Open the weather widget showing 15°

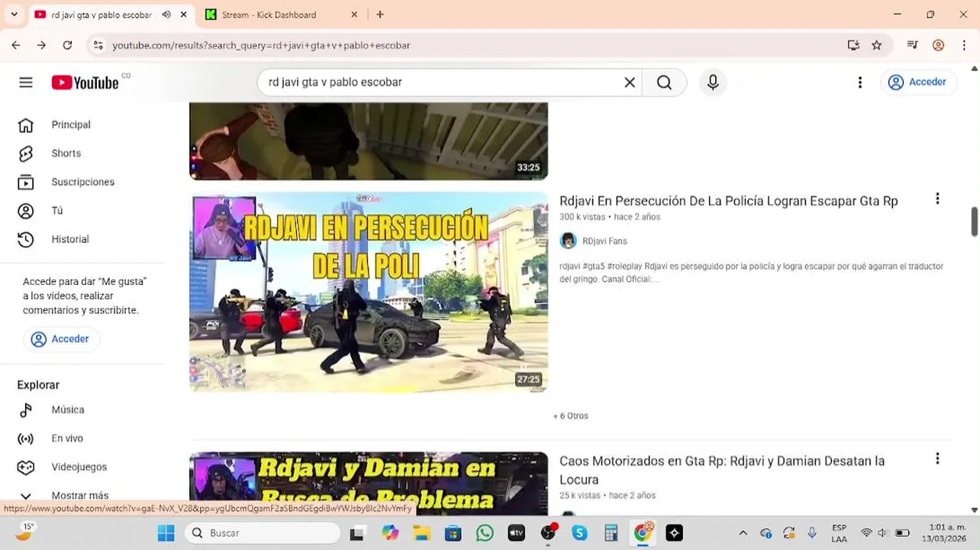click(25, 532)
